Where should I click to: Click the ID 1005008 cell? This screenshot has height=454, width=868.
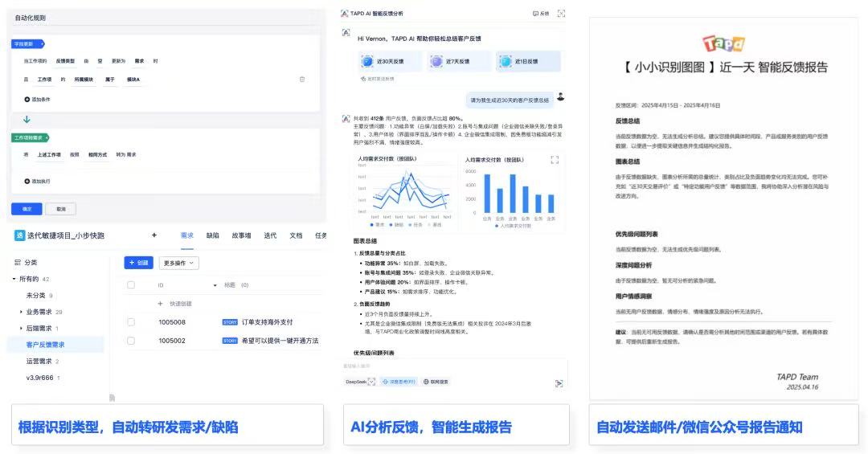pos(172,322)
